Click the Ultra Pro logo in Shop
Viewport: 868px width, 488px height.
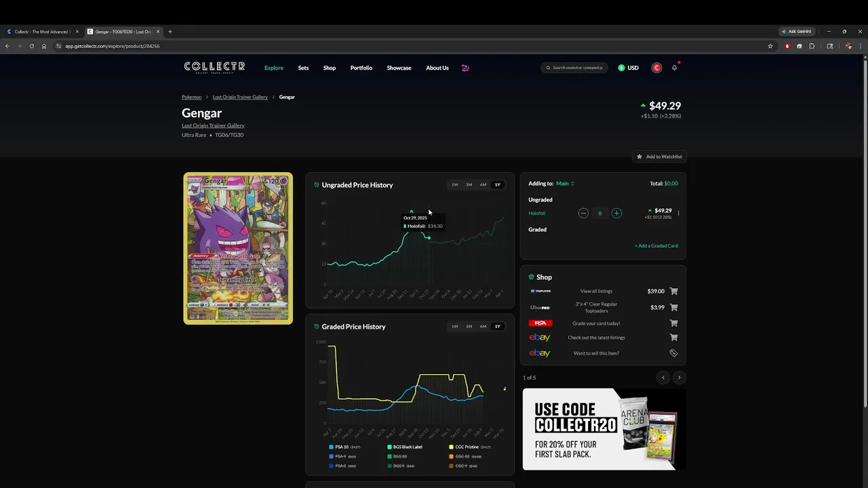coord(540,308)
